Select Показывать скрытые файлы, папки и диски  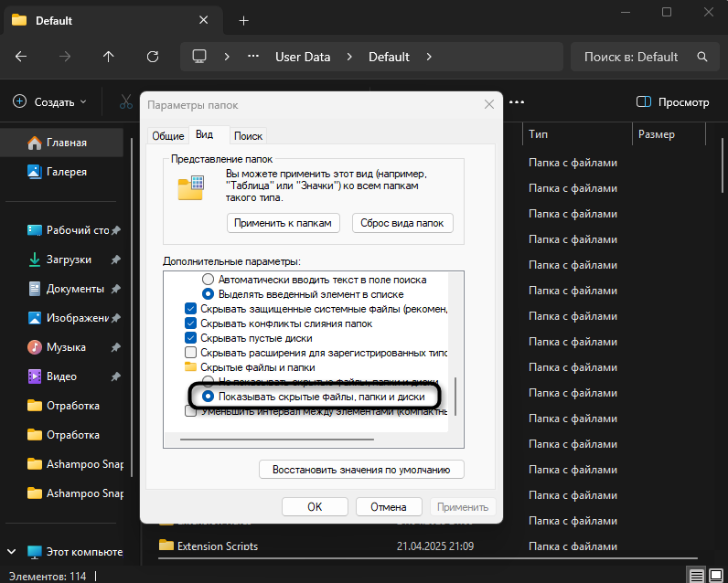pos(209,397)
